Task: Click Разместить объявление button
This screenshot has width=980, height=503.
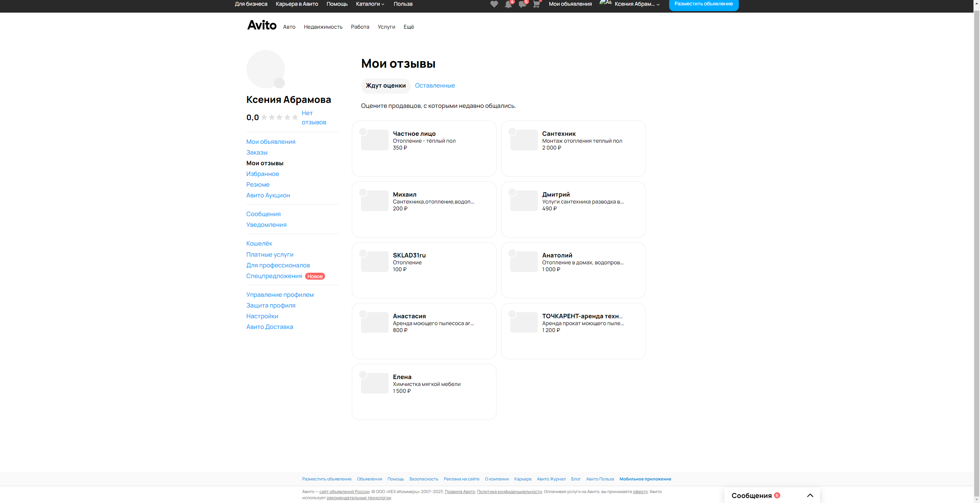Action: click(703, 4)
